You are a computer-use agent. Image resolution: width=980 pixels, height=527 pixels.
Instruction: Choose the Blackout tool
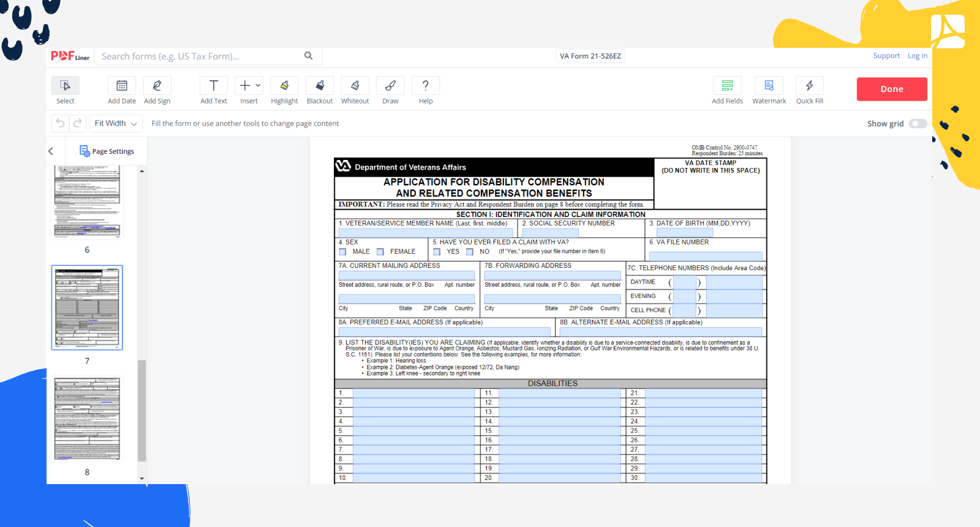pyautogui.click(x=320, y=86)
